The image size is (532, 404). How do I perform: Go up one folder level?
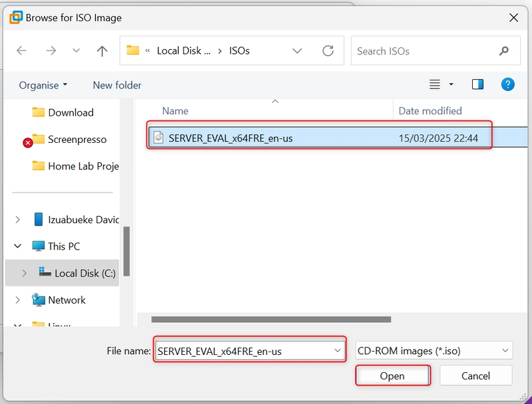click(x=102, y=51)
